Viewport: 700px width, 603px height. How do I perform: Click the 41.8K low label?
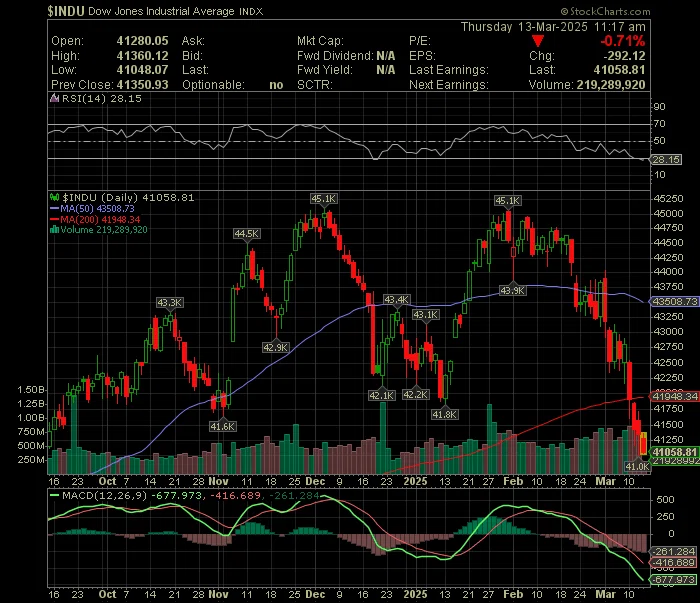tap(445, 414)
